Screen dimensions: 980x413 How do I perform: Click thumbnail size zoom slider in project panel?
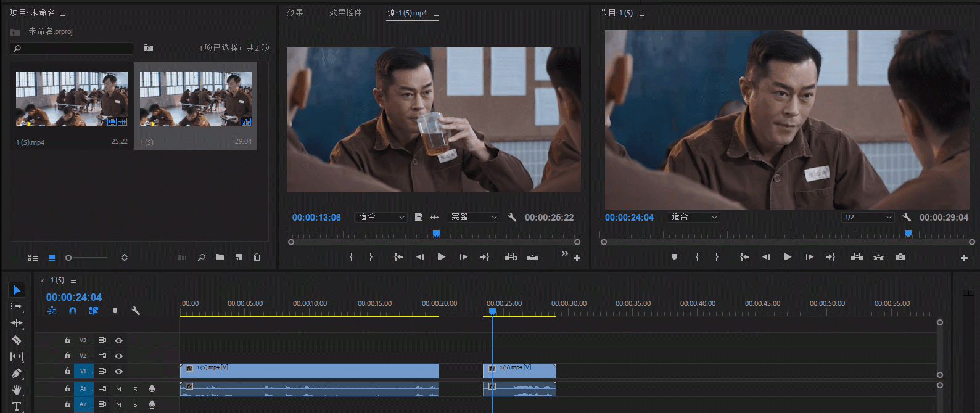pos(68,258)
